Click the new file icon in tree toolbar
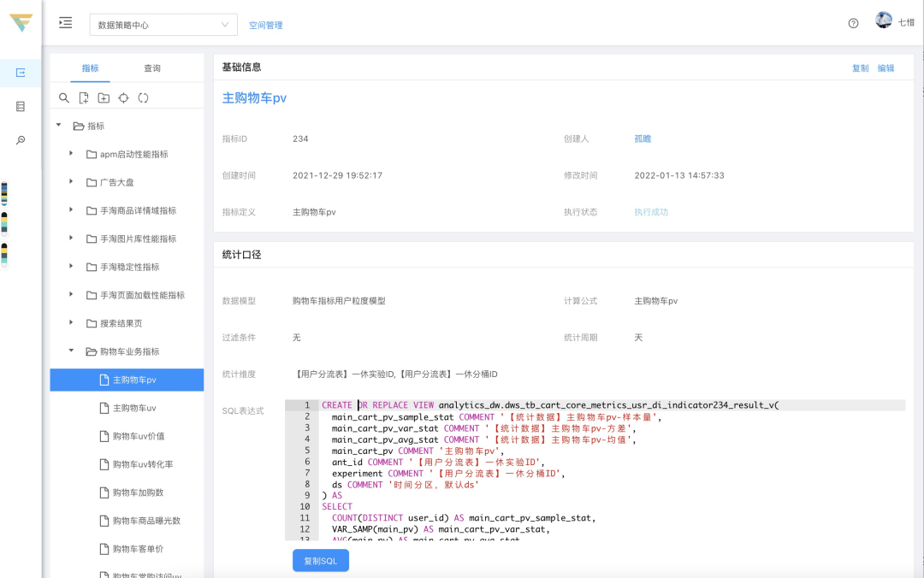 point(84,98)
